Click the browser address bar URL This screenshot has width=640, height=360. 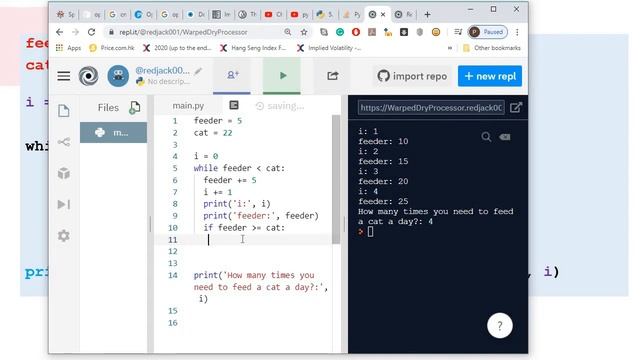coord(183,32)
